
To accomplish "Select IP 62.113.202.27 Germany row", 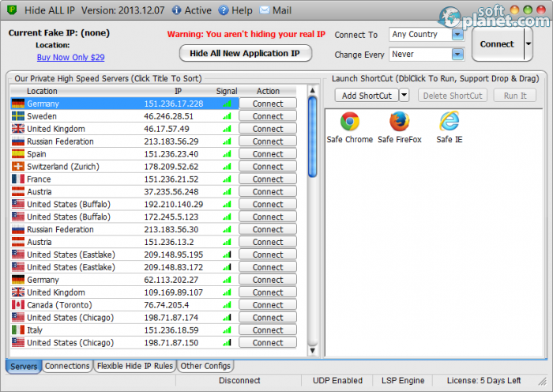I will pos(125,280).
